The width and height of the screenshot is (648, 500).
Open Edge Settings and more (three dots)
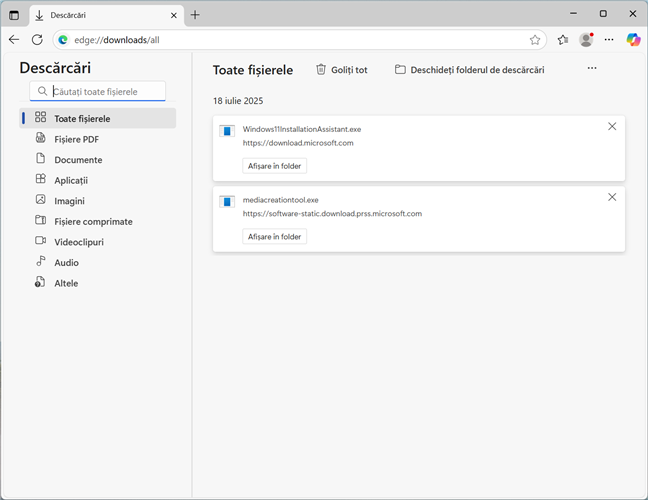[x=609, y=40]
